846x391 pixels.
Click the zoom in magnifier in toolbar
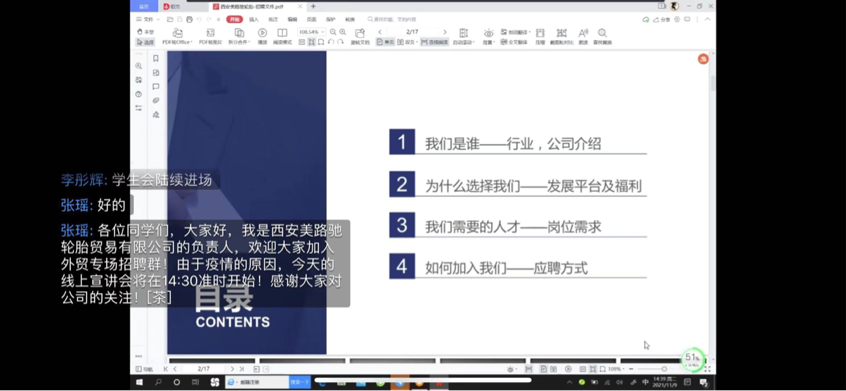point(343,32)
